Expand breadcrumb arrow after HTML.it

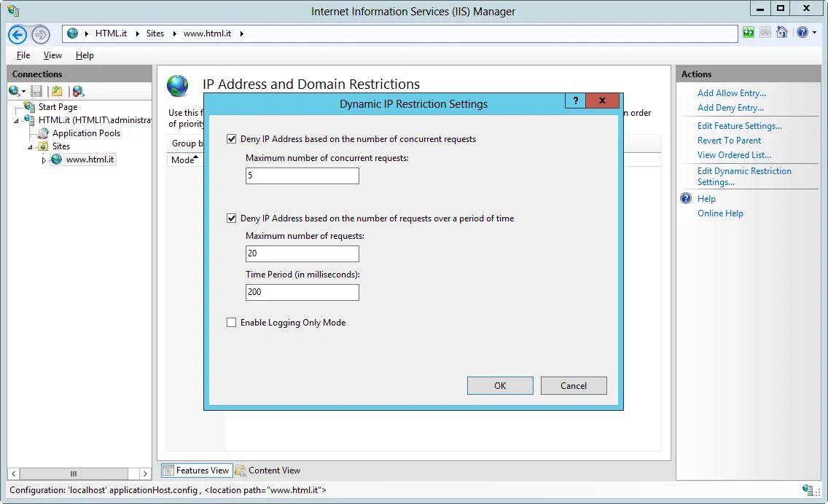coord(137,34)
